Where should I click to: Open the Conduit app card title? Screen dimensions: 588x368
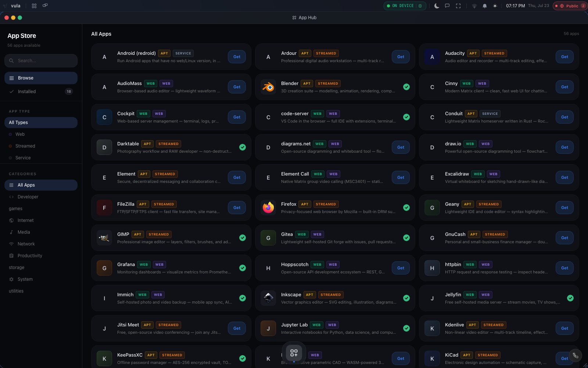pyautogui.click(x=453, y=114)
